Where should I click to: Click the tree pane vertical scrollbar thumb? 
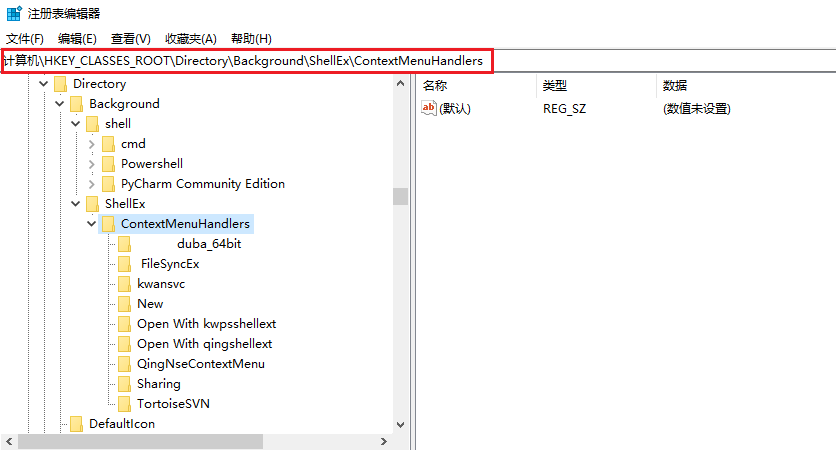400,196
